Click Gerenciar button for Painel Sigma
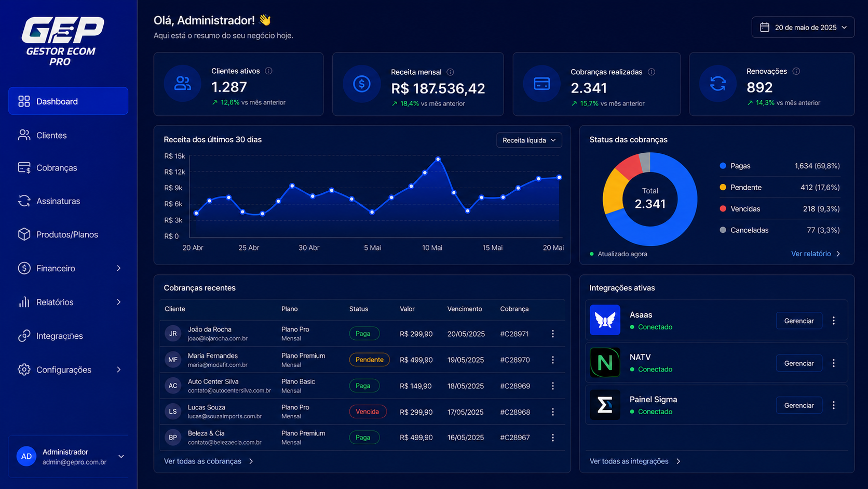Screen dimensions: 868x489 799,405
